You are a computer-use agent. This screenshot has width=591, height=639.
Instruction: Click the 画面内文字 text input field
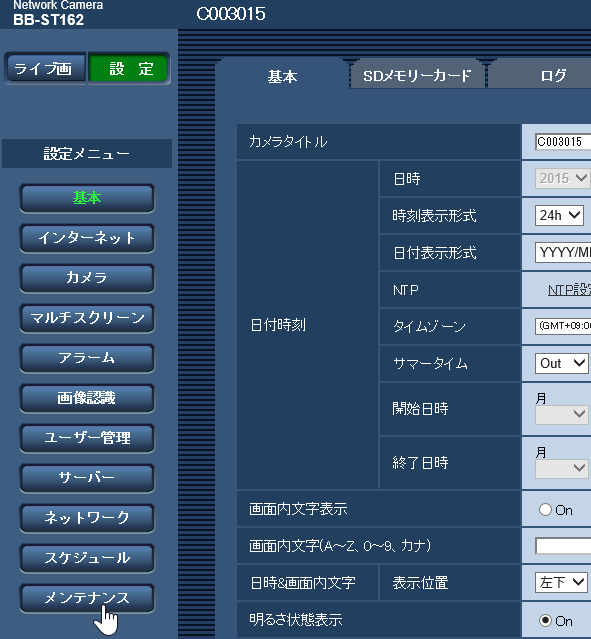pyautogui.click(x=563, y=546)
